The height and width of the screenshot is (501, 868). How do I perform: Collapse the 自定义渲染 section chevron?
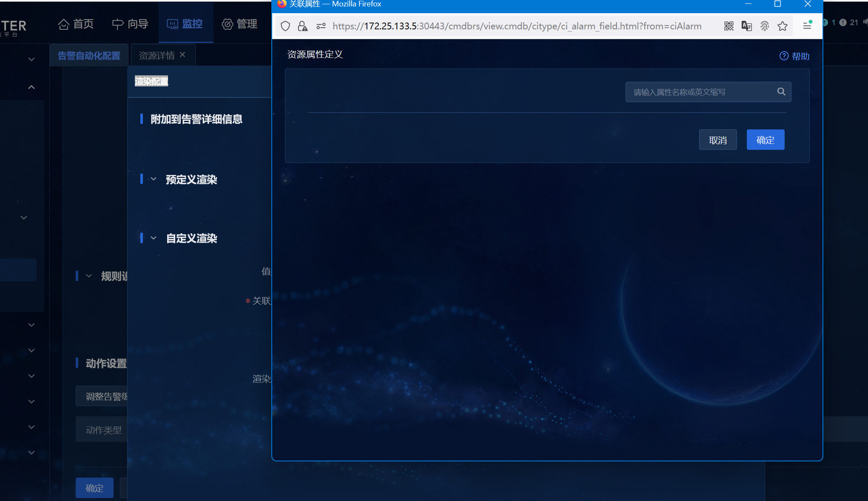pyautogui.click(x=154, y=238)
